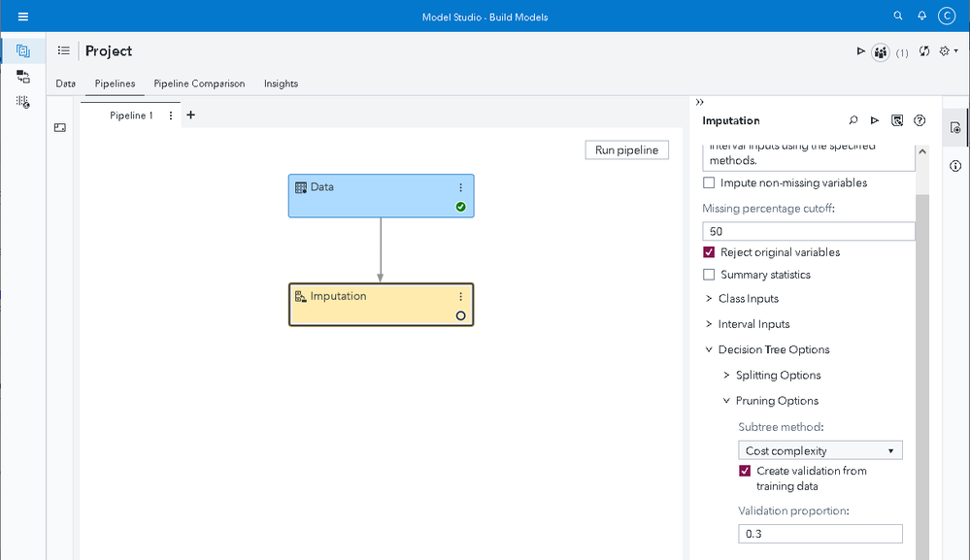The image size is (970, 560).
Task: Open the Data node options menu
Action: tap(461, 187)
